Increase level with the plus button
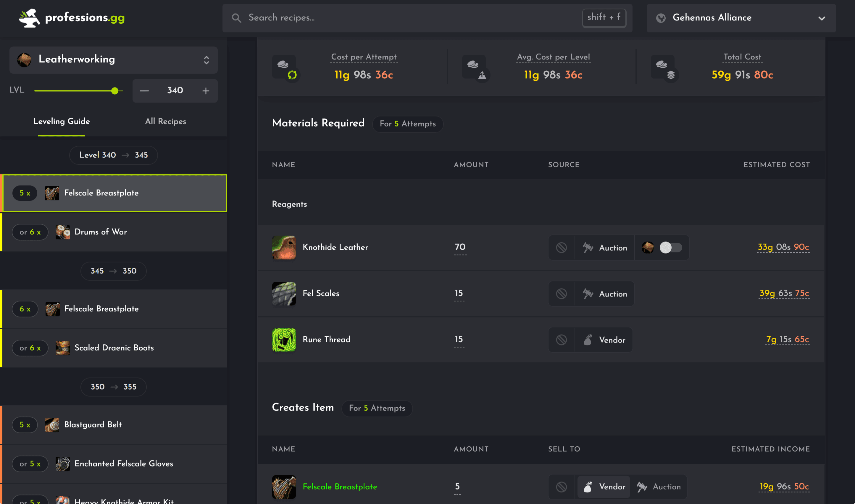Viewport: 855px width, 504px height. coord(206,91)
